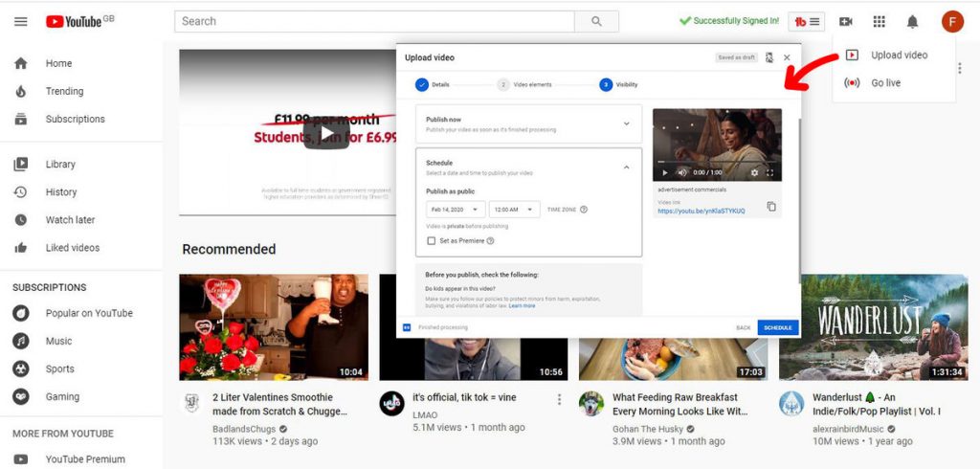Open the account avatar menu
980x469 pixels.
(x=952, y=21)
